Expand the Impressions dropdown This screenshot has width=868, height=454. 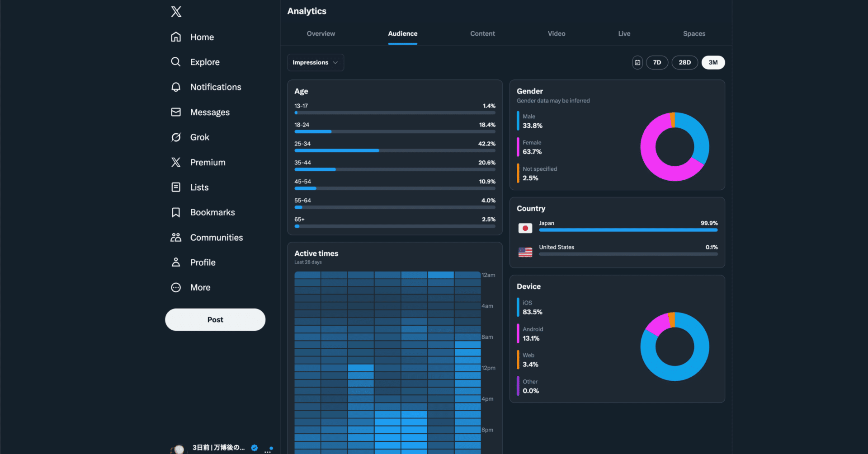[x=316, y=62]
